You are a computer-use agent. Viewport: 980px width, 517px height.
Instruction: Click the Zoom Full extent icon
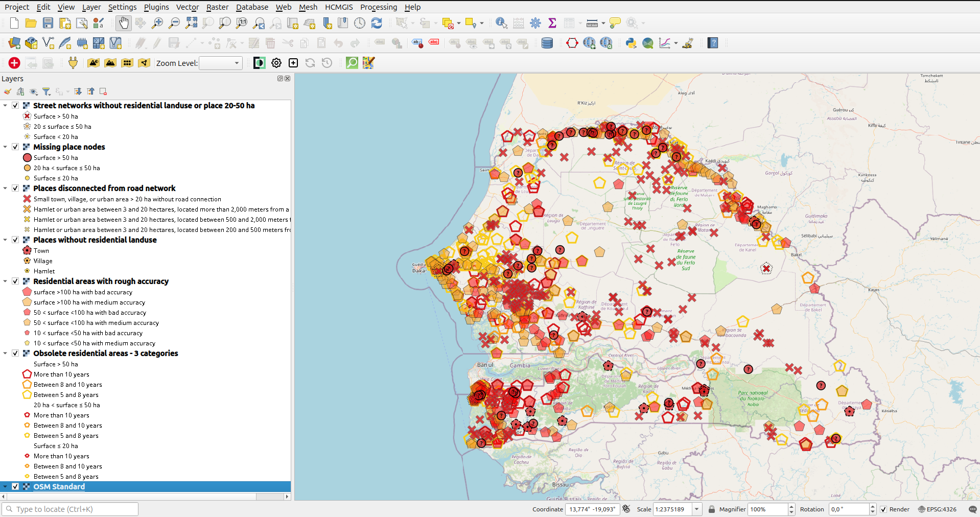click(x=191, y=23)
